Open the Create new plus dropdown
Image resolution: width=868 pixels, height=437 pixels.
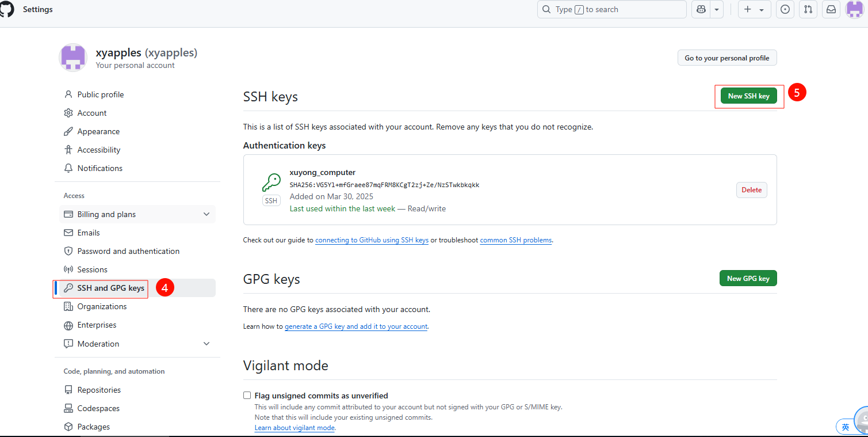point(754,9)
